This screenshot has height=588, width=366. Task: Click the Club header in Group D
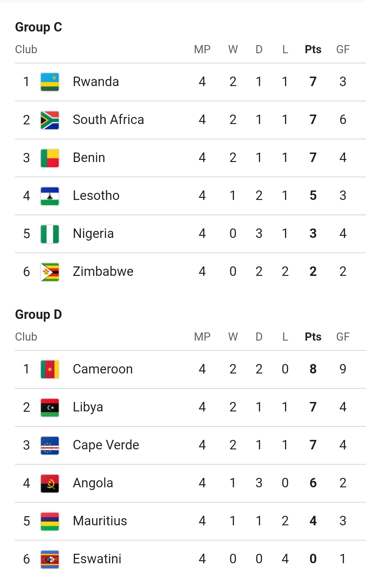26,337
